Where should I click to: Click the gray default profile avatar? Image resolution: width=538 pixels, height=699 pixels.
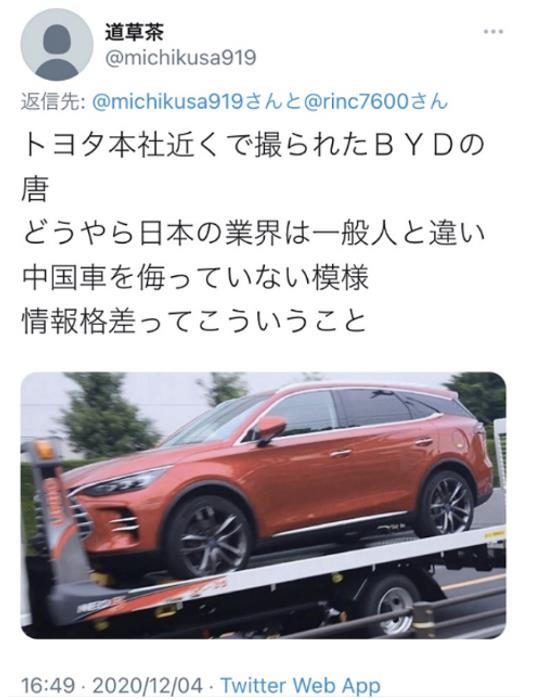57,45
